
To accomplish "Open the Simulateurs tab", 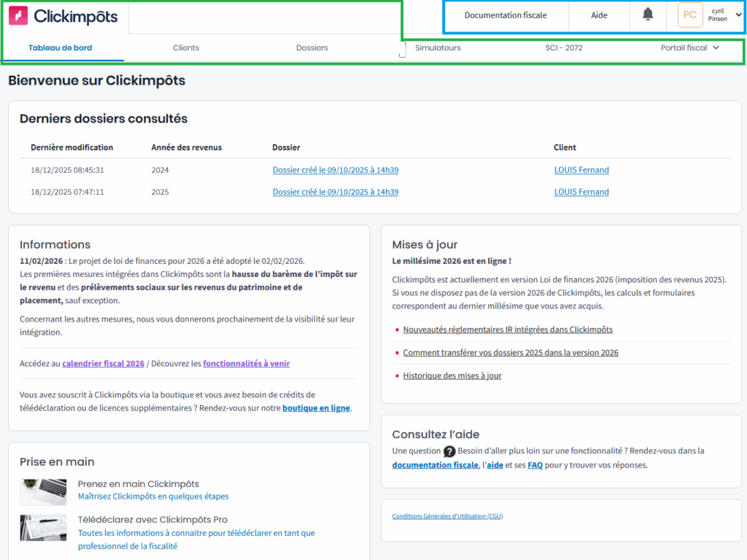I will pyautogui.click(x=438, y=48).
